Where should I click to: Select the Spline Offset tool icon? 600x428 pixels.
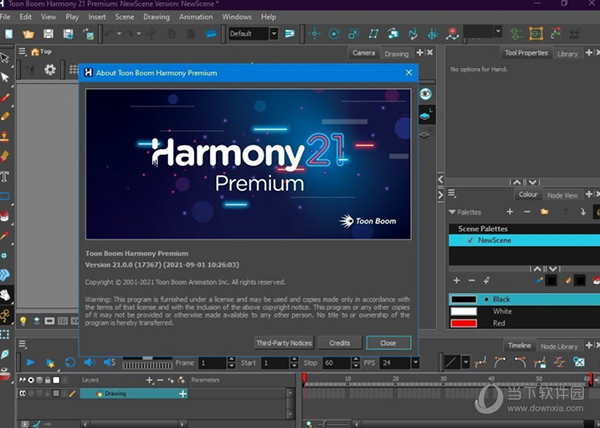[x=413, y=34]
